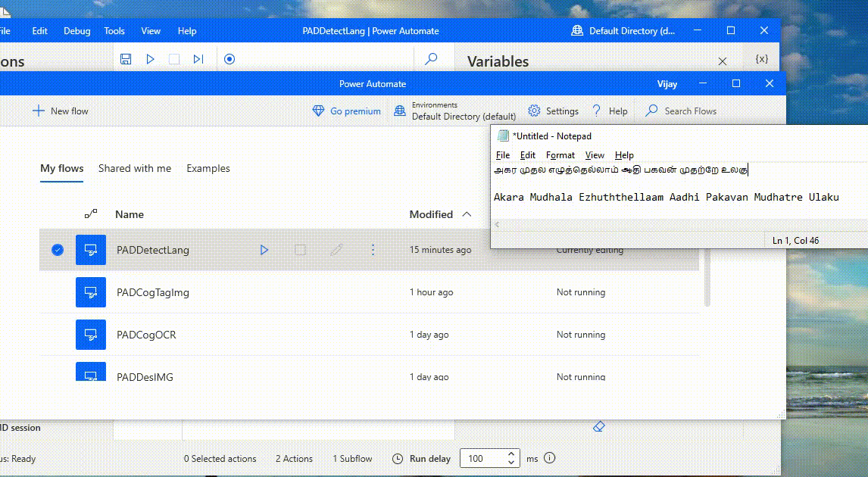Screen dimensions: 868x477
Task: Click Notepad horizontal scroll left arrow
Action: pos(497,225)
